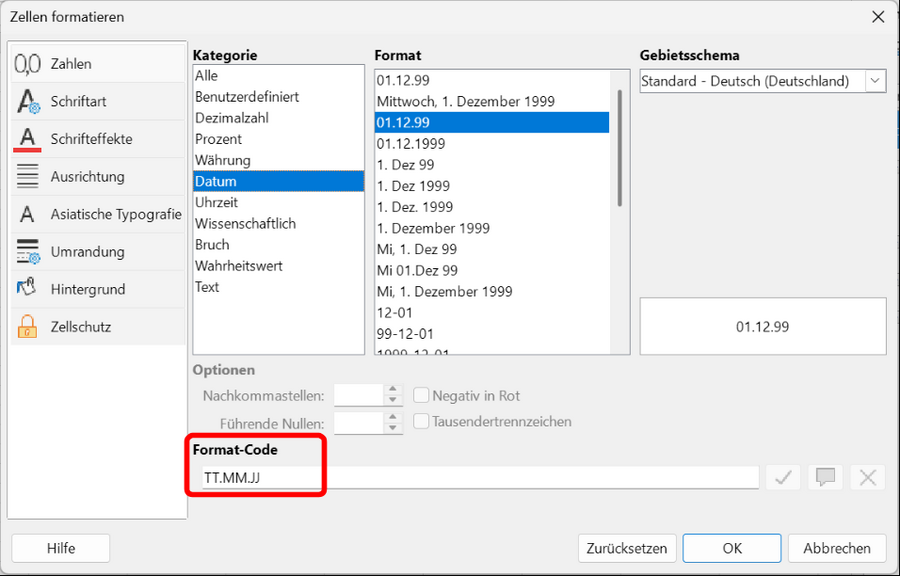Viewport: 900px width, 576px height.
Task: Select the Wahrheitswert category
Action: [x=278, y=266]
